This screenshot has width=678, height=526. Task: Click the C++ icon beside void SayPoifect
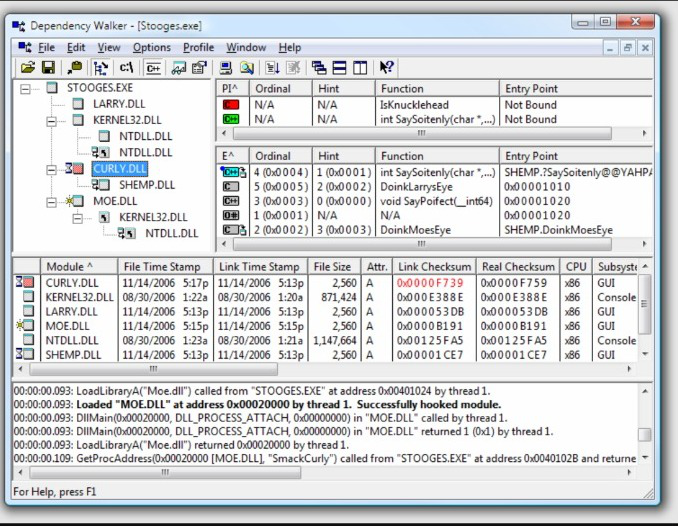230,201
